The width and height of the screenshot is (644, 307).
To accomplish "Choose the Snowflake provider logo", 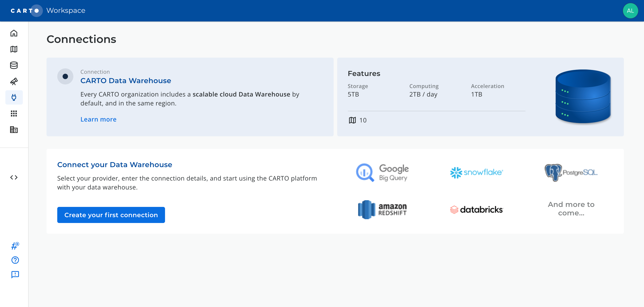I will pyautogui.click(x=477, y=172).
